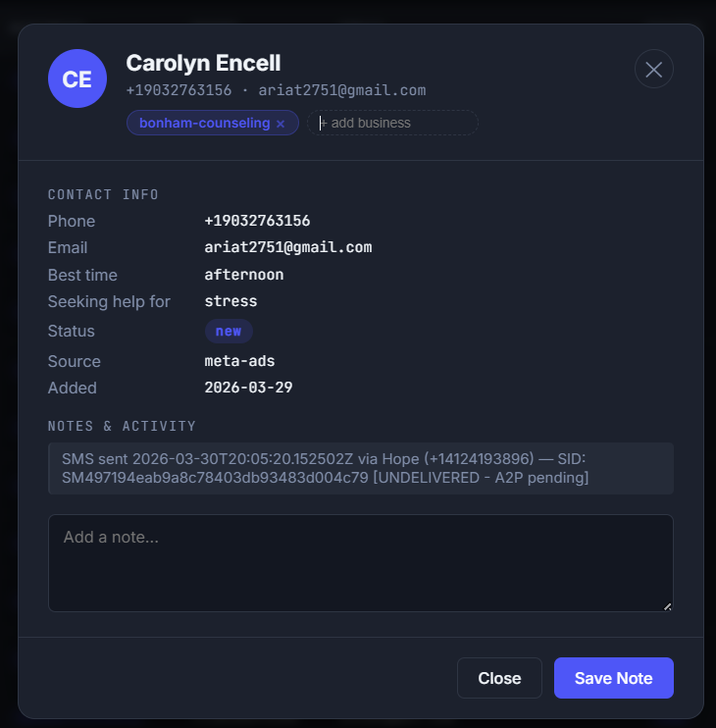Select the bonham-counseling business tag label

click(x=204, y=124)
